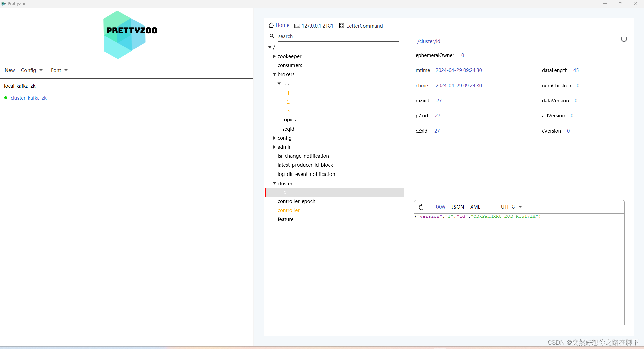Select the isr_change_notification node
This screenshot has height=349, width=644.
(303, 156)
